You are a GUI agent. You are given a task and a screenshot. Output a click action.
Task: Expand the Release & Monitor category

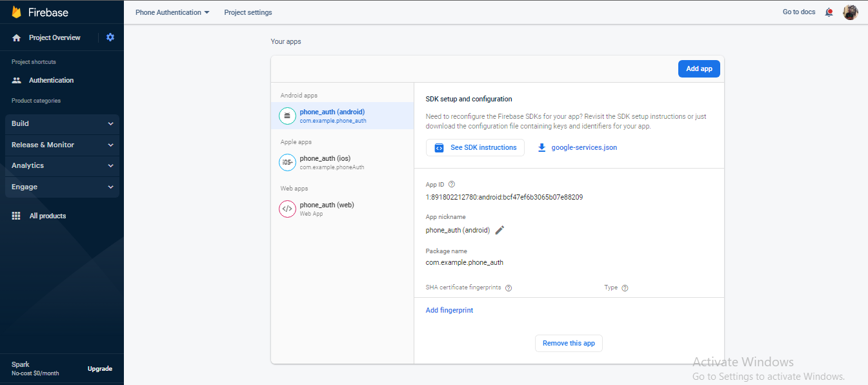click(62, 145)
